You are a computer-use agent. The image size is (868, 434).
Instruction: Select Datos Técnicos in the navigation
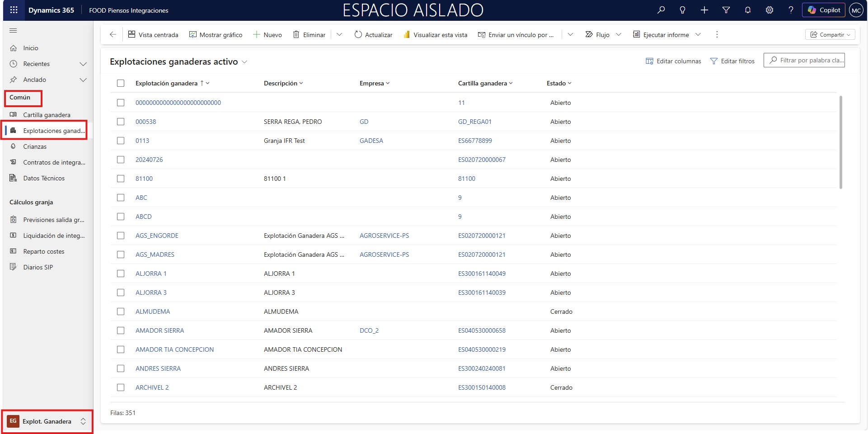click(x=44, y=178)
